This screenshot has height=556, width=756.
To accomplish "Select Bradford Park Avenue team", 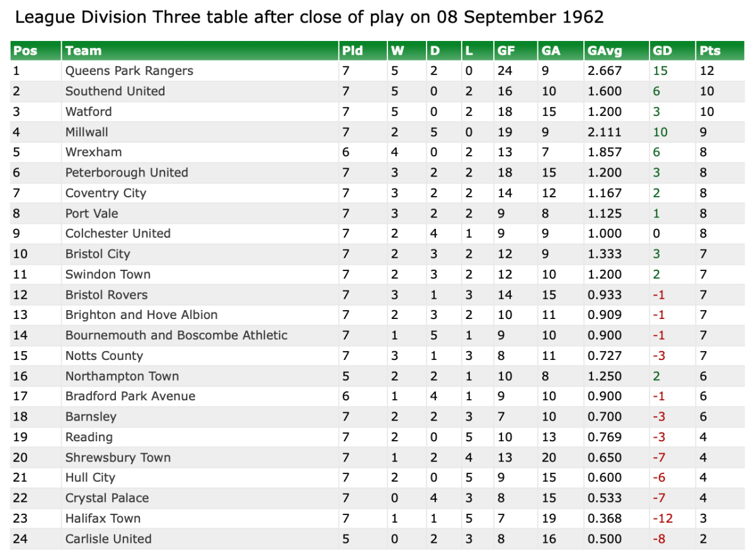I will [x=130, y=396].
